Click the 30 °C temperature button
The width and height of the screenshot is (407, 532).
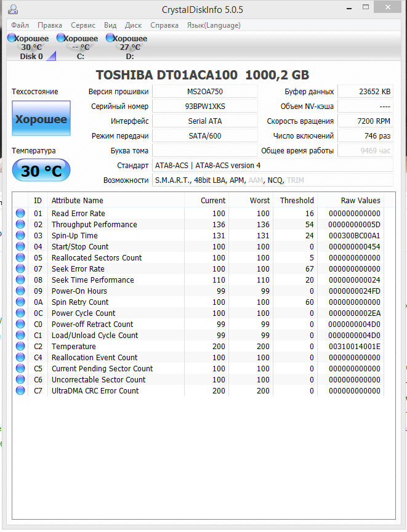[x=41, y=171]
